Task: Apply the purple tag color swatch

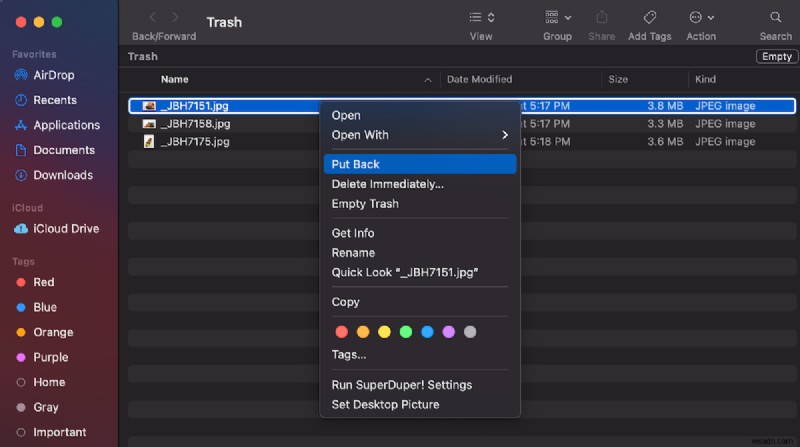Action: tap(448, 332)
